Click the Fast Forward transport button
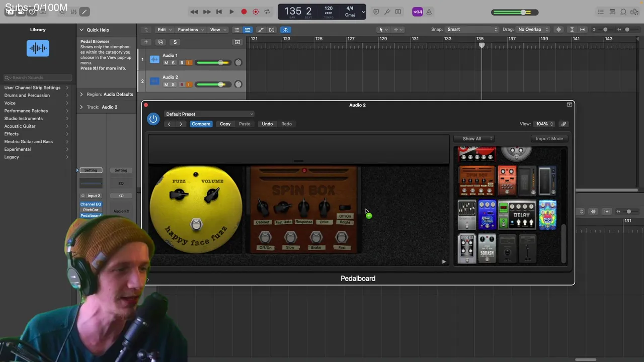The width and height of the screenshot is (644, 362). pyautogui.click(x=207, y=12)
